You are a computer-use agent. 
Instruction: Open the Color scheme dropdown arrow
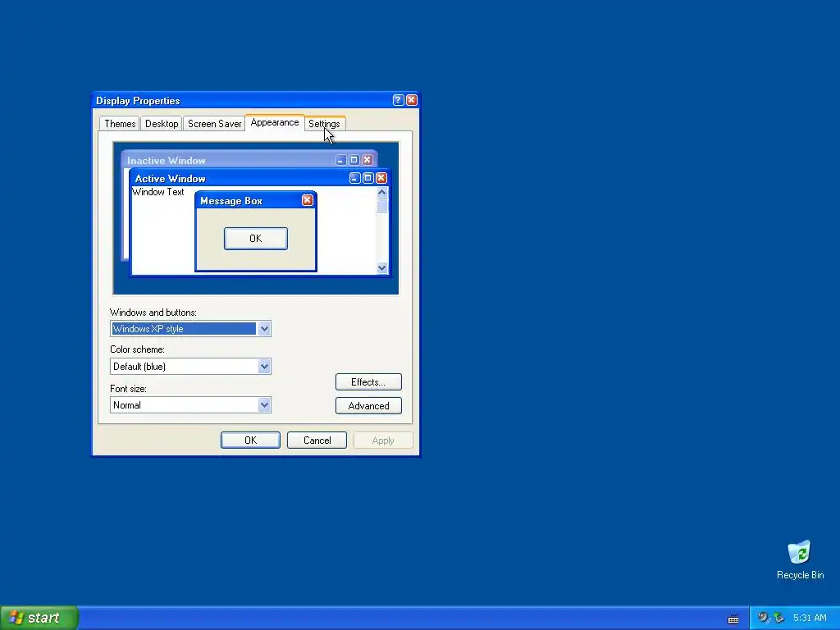pos(264,367)
